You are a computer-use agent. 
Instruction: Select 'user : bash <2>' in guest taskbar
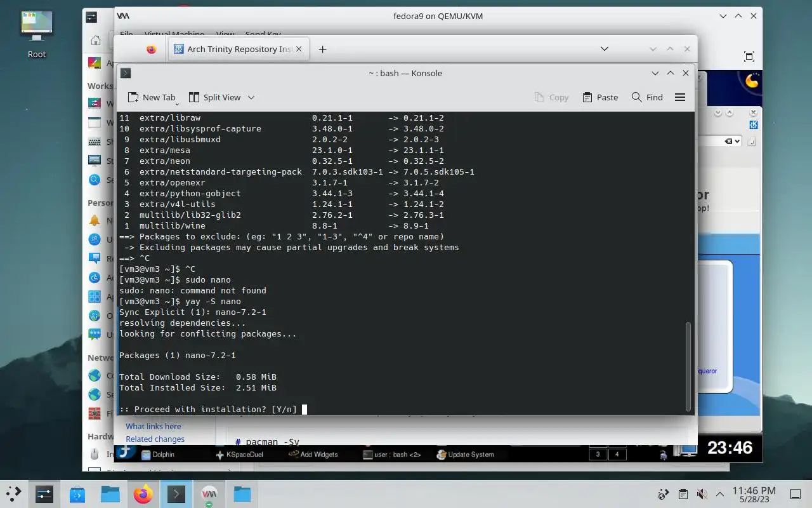pyautogui.click(x=392, y=454)
